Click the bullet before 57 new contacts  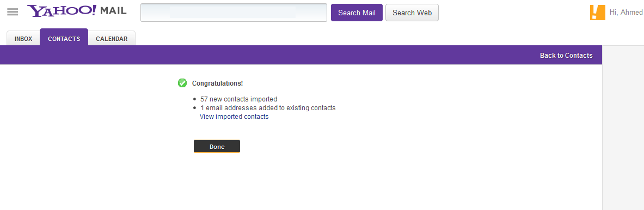(x=195, y=100)
